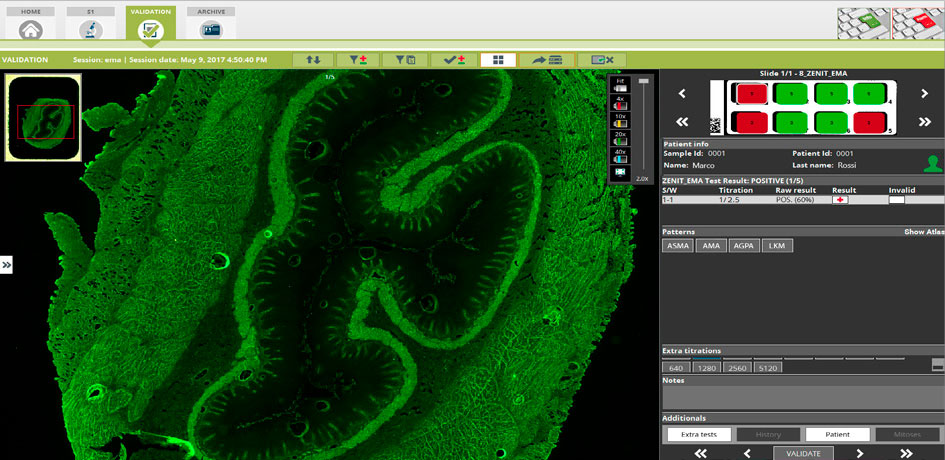Toggle the ASMA pattern button
The image size is (945, 460).
(x=678, y=245)
